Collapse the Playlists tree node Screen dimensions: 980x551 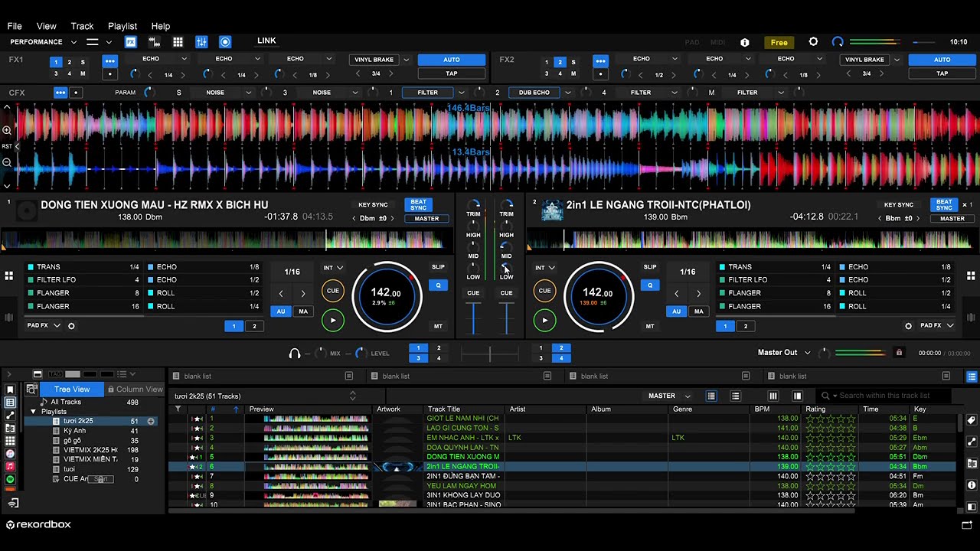(x=33, y=412)
